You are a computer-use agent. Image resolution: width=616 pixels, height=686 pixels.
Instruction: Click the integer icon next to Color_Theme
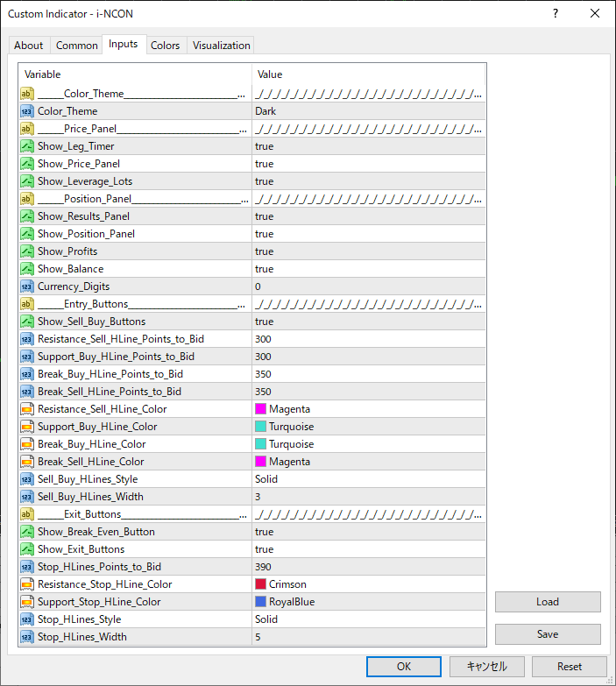pyautogui.click(x=26, y=111)
